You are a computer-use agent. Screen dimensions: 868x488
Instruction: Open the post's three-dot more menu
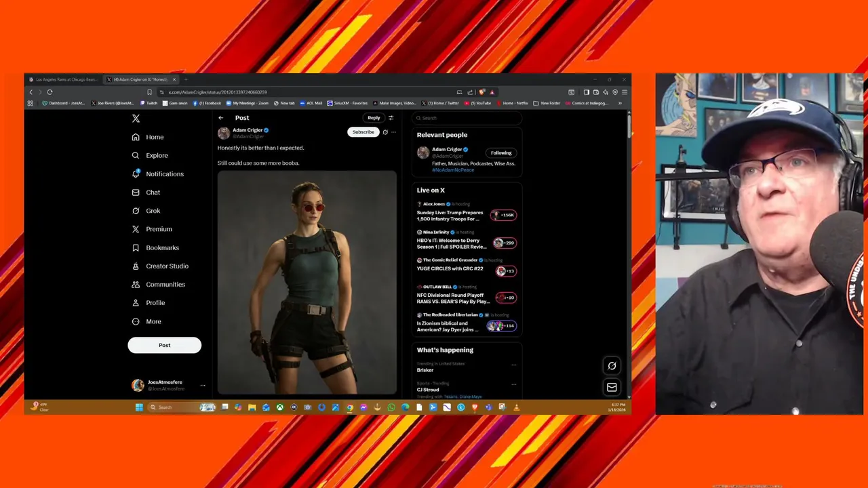coord(393,132)
